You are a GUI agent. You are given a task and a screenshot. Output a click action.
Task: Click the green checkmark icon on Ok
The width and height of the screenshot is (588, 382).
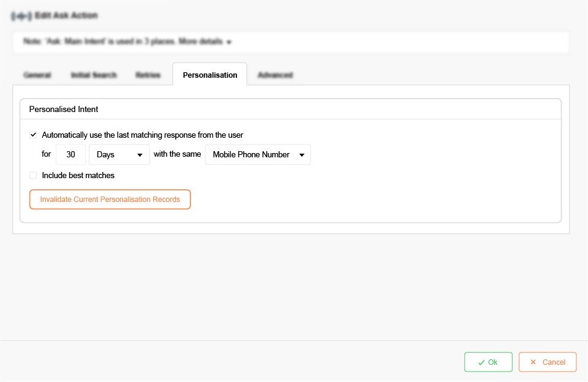click(481, 362)
